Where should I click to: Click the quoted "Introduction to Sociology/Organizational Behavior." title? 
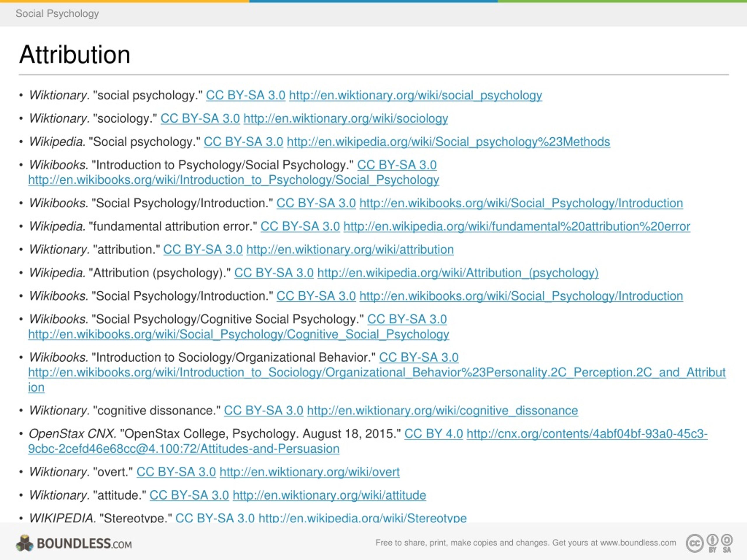pos(233,358)
